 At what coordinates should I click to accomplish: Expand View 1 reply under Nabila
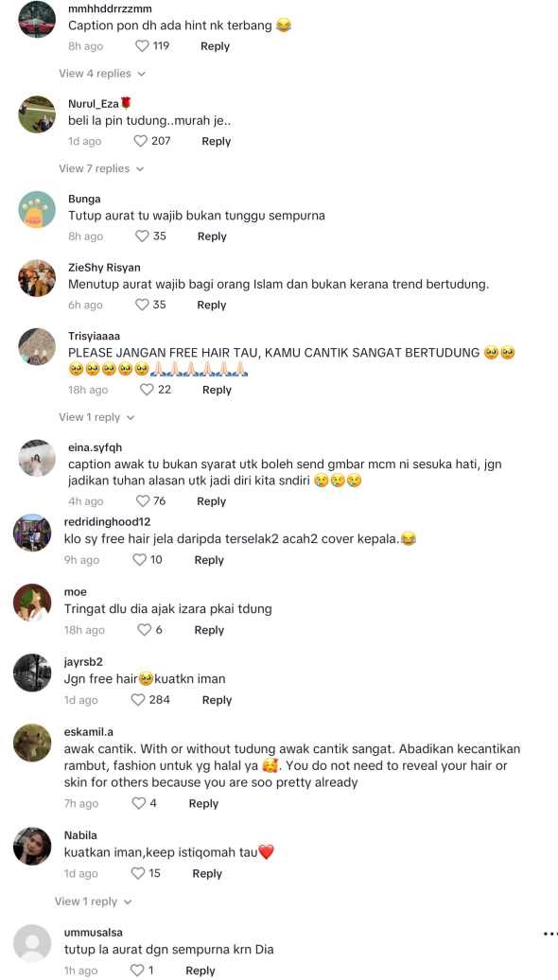[x=93, y=901]
